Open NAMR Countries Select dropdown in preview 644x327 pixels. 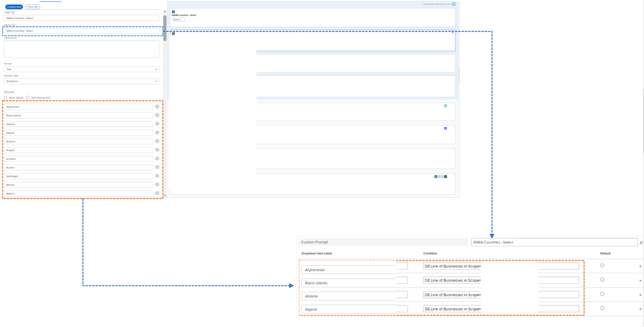(178, 20)
